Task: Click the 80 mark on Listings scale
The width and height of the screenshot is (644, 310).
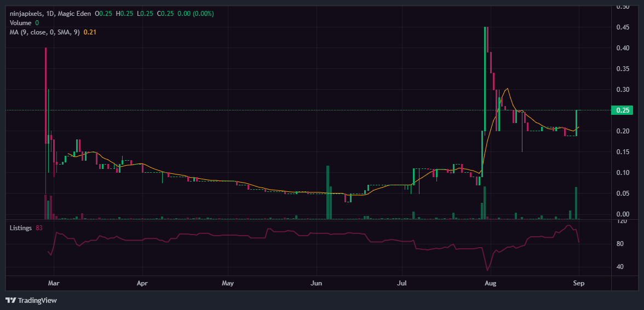Action: (622, 244)
